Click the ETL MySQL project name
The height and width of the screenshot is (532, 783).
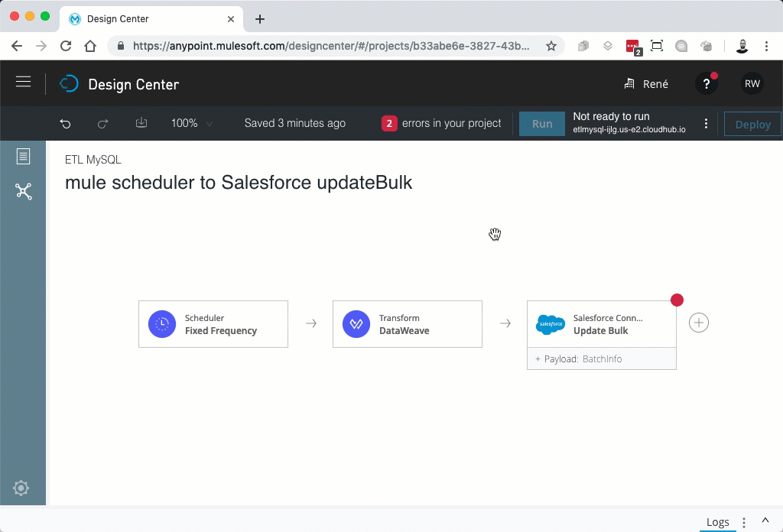(93, 160)
